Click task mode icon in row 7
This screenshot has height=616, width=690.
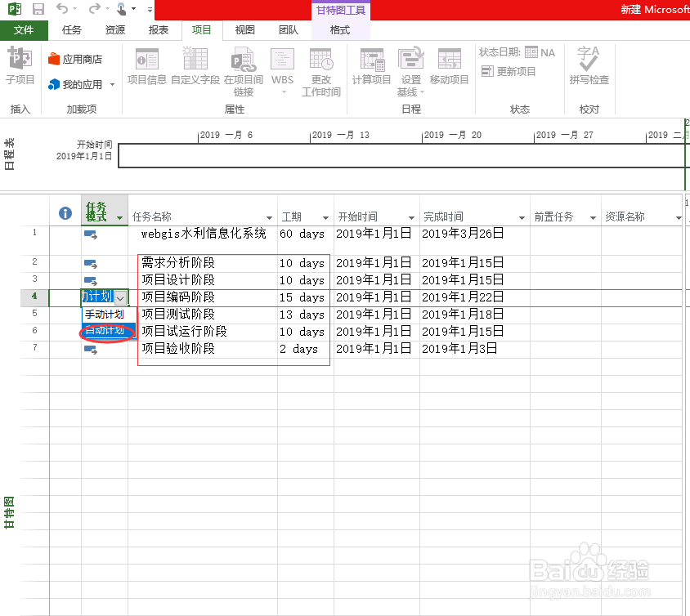(91, 350)
